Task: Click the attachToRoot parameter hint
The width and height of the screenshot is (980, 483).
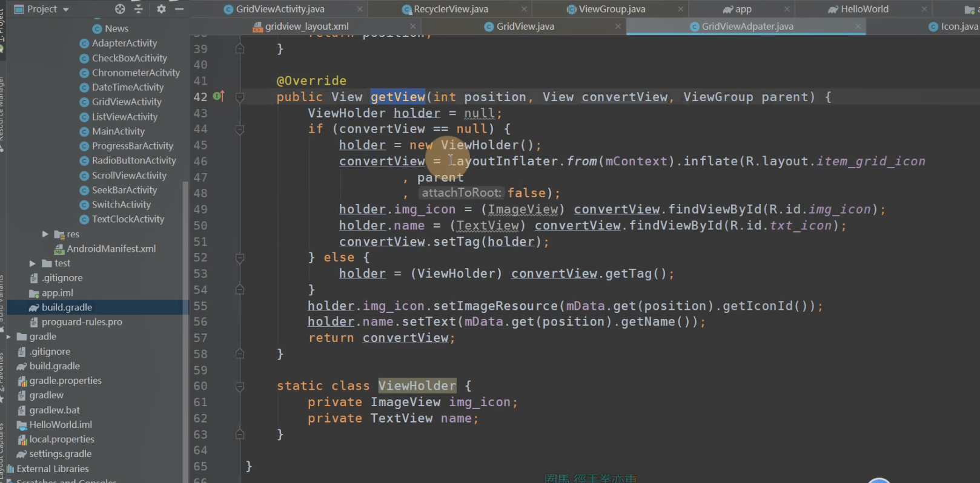Action: pos(462,193)
